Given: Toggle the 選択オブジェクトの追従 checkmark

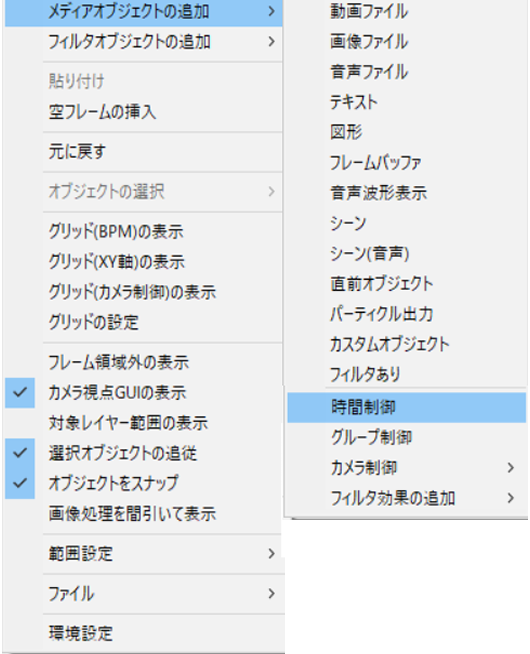Looking at the screenshot, I should [20, 453].
